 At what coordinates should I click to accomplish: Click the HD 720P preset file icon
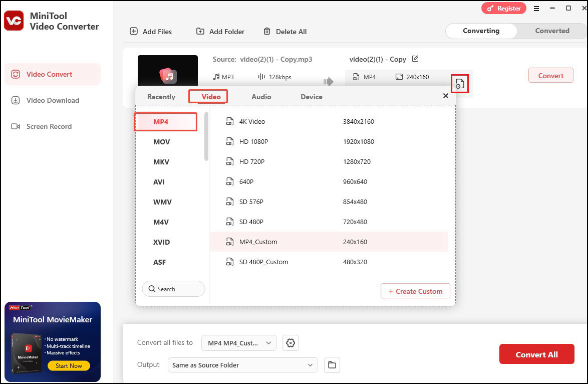(x=229, y=161)
